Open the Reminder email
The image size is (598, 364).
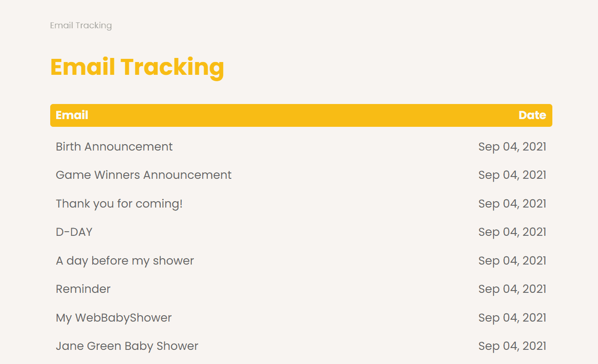click(83, 289)
